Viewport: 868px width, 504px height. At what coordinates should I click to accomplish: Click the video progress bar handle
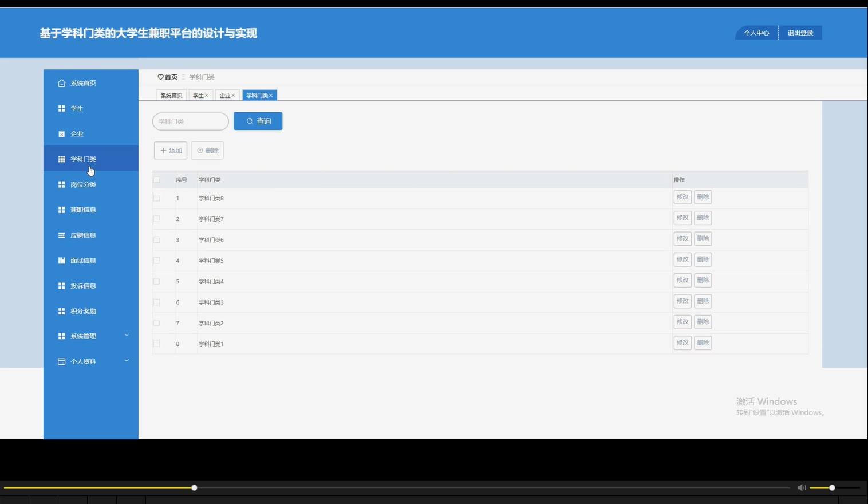pyautogui.click(x=194, y=487)
